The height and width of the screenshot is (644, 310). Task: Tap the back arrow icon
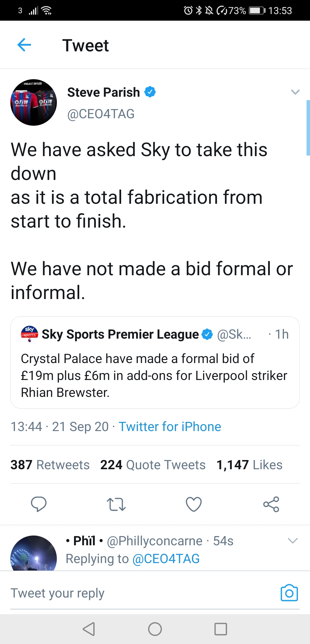coord(24,45)
